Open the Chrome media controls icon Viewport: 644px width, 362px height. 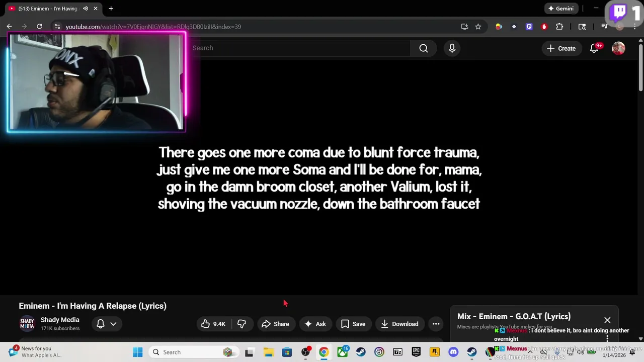click(x=605, y=27)
